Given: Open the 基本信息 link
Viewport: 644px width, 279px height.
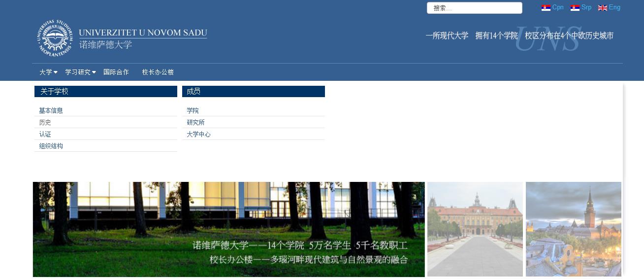Looking at the screenshot, I should tap(51, 110).
